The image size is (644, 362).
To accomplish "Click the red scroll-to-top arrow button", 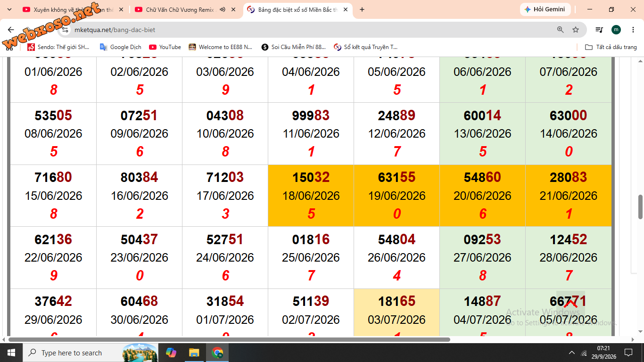I will coord(570,304).
